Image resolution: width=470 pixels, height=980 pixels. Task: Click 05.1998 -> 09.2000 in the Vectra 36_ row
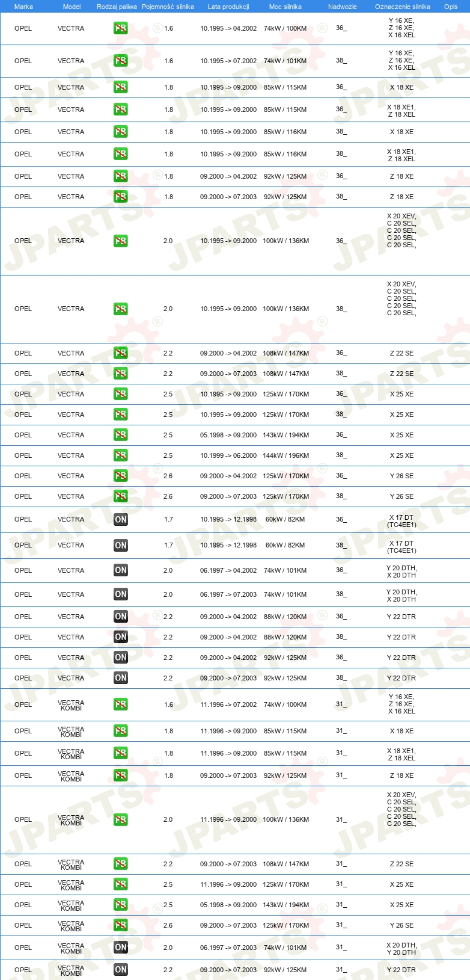coord(228,435)
